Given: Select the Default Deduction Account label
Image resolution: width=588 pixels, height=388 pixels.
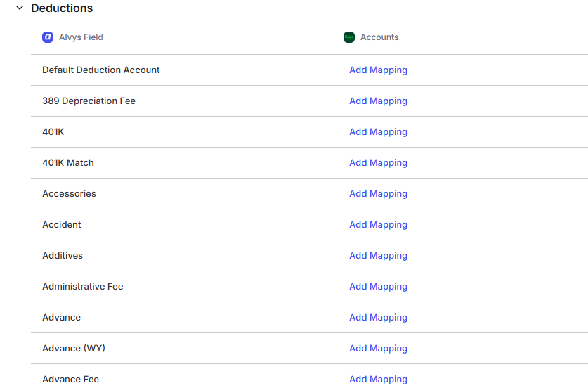Looking at the screenshot, I should 101,70.
